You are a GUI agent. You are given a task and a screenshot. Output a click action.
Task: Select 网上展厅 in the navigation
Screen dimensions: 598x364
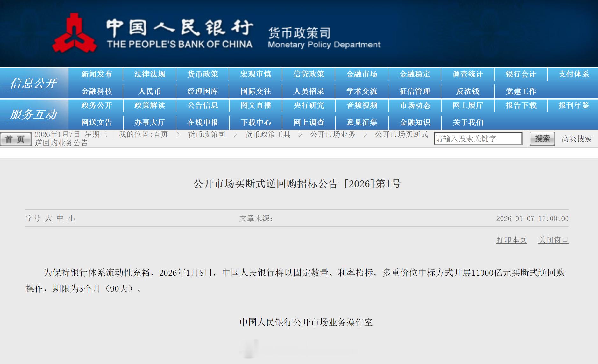[x=468, y=105]
